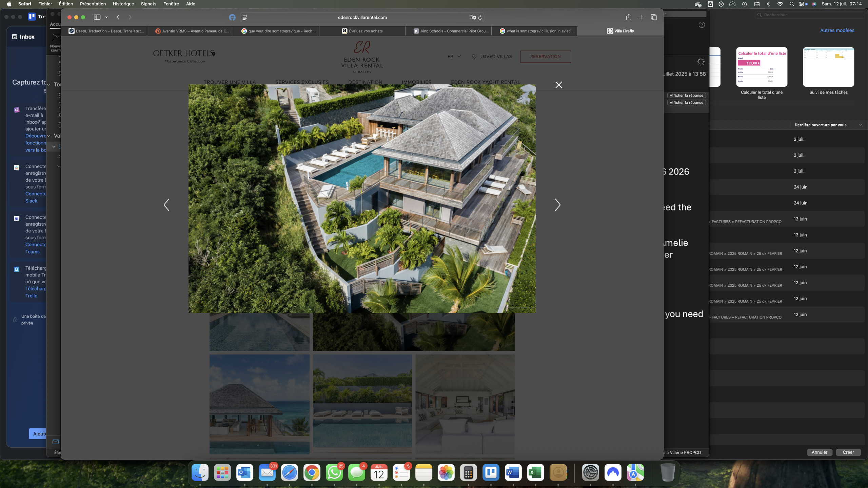This screenshot has width=868, height=488.
Task: Open Loved Villas favorites
Action: coord(492,57)
